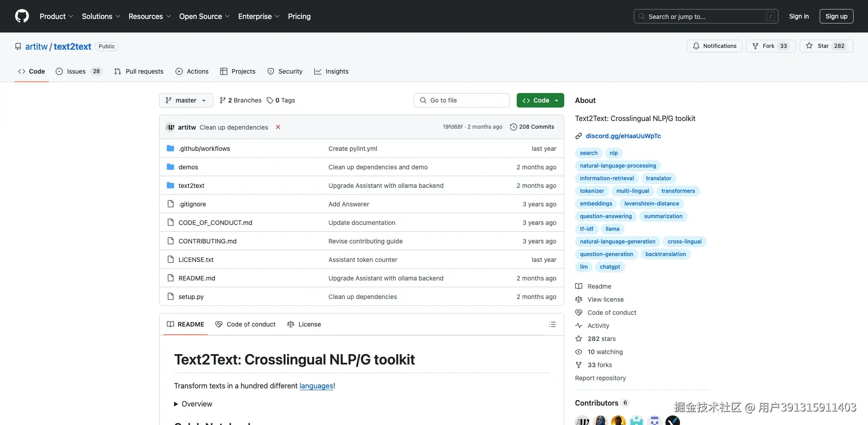Click the Go to file search field
The width and height of the screenshot is (868, 425).
462,100
